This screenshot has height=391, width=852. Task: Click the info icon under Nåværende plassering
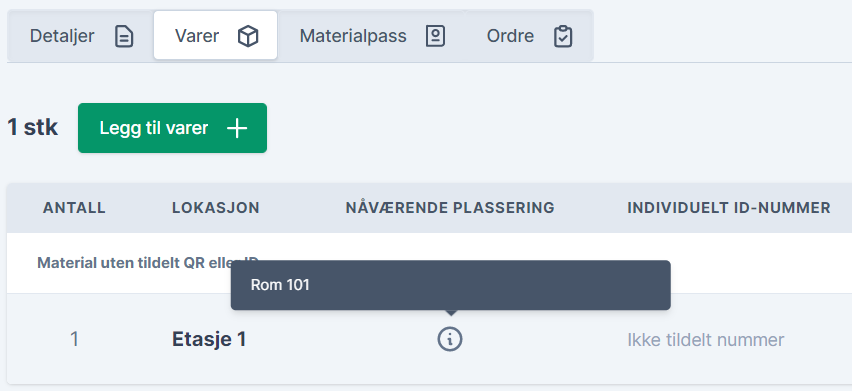(450, 339)
